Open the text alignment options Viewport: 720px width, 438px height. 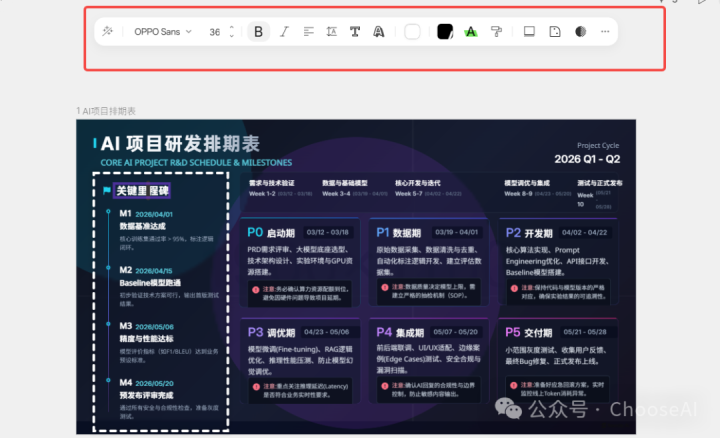[308, 32]
